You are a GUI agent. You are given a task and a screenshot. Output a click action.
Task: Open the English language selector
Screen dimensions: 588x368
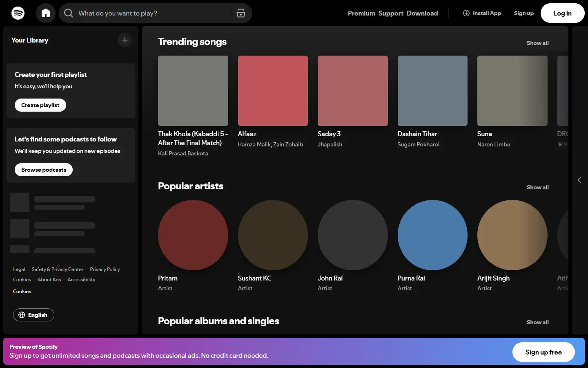click(33, 315)
